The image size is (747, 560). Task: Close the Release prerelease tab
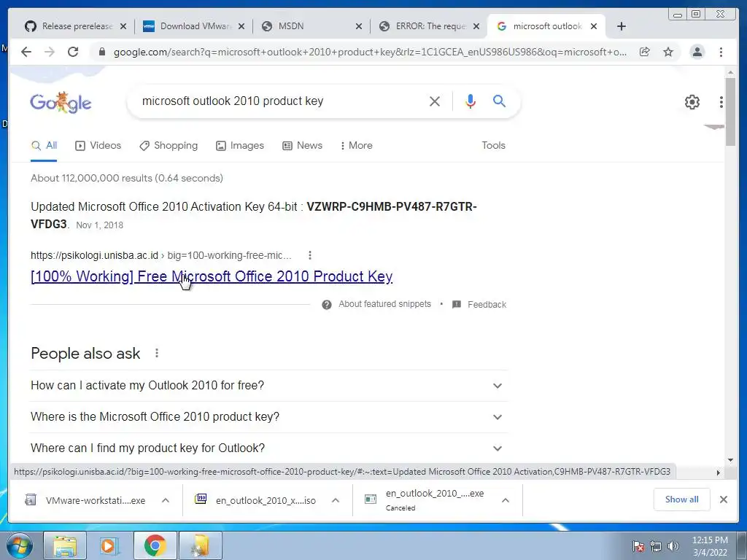[123, 27]
